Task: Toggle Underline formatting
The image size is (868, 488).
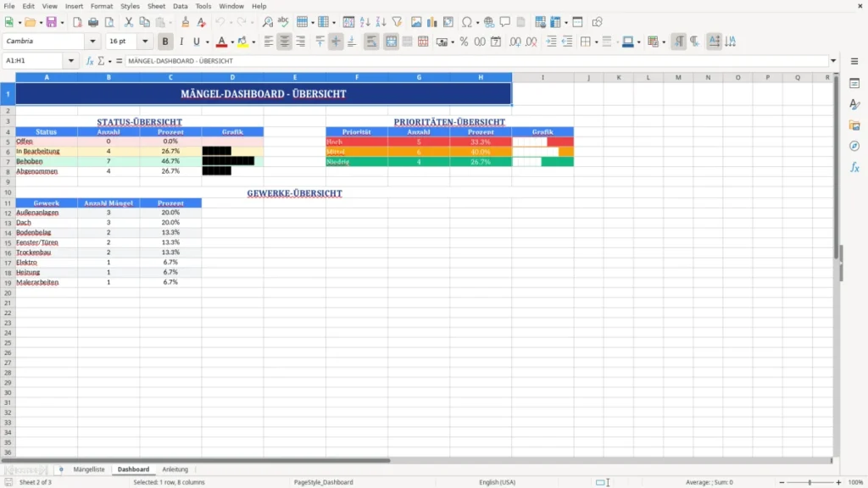Action: point(196,42)
